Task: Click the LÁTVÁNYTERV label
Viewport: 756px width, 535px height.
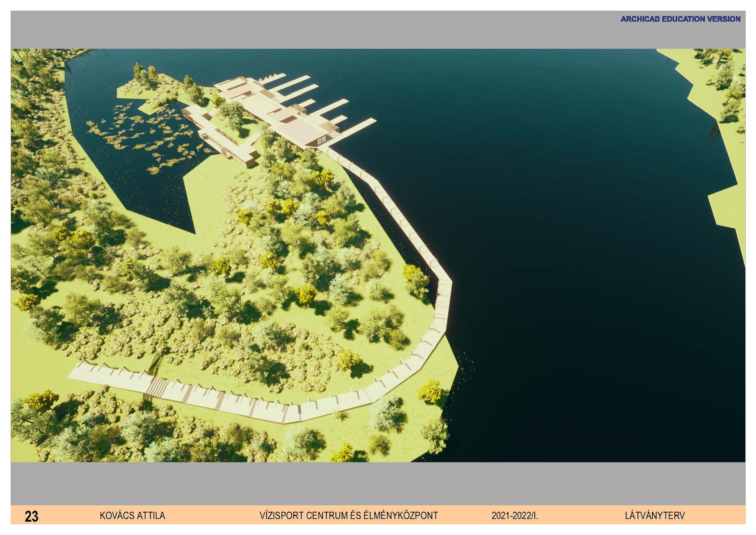Action: [x=655, y=516]
